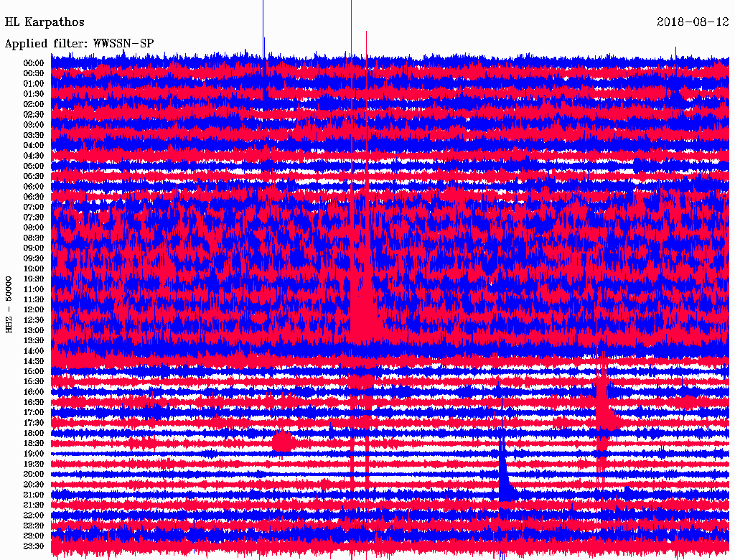Select the 08:30 time label

(34, 238)
